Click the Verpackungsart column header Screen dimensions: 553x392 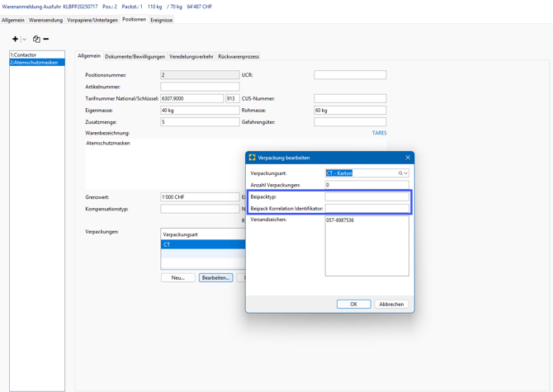pyautogui.click(x=203, y=234)
